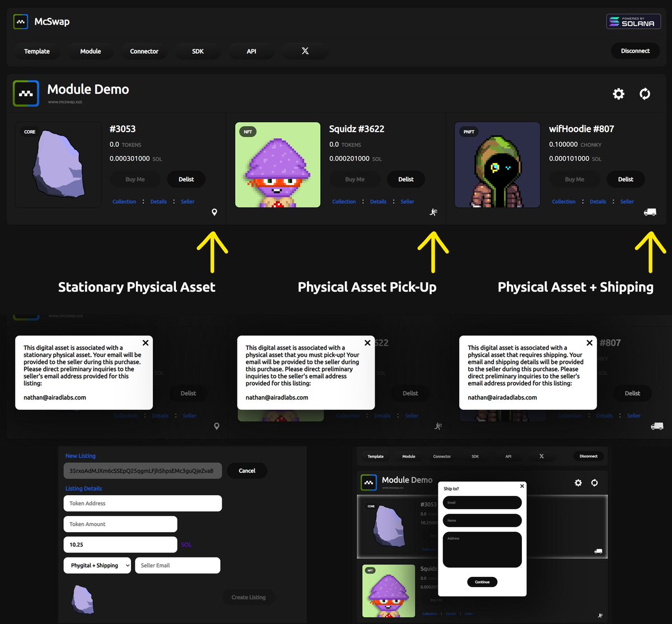Screen dimensions: 672x624
Task: Click rock image on the bright large #3053 card
Action: tap(58, 164)
